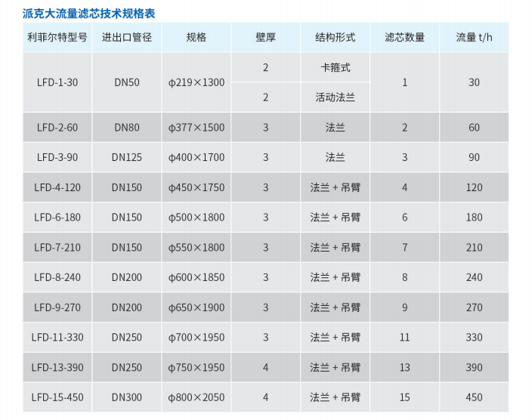Select model cell LFD-2-60

coord(57,128)
